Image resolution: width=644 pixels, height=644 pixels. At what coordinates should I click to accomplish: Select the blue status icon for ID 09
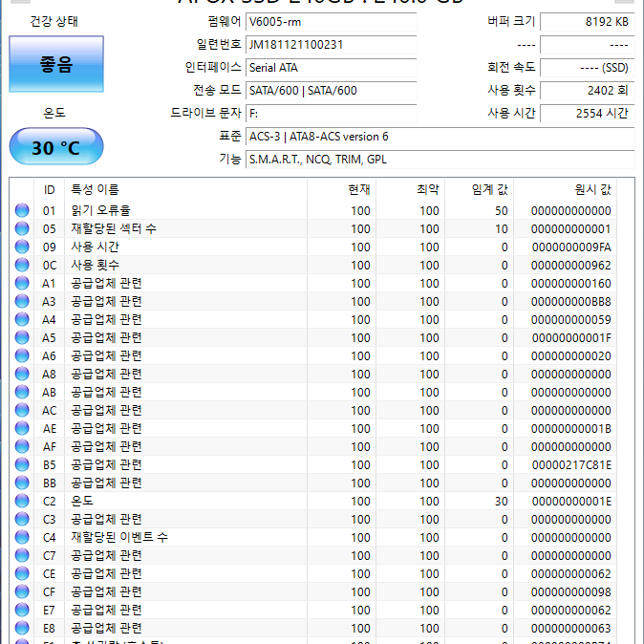22,247
